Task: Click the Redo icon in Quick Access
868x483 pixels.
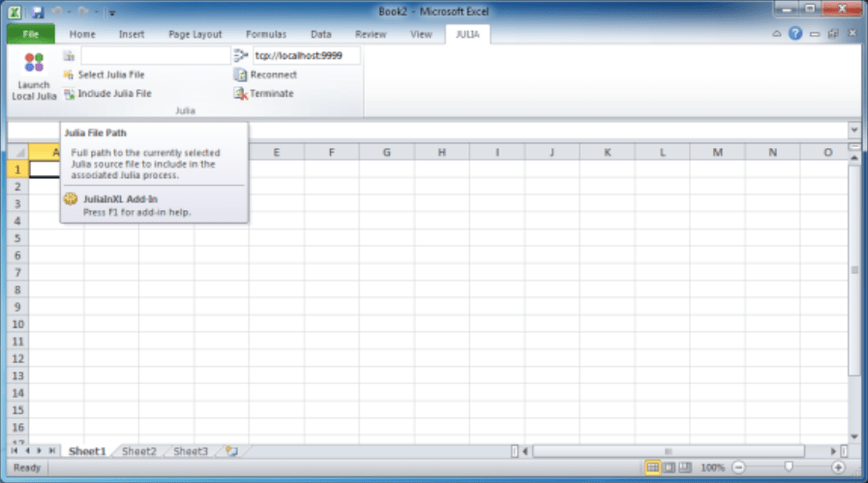Action: pyautogui.click(x=83, y=12)
